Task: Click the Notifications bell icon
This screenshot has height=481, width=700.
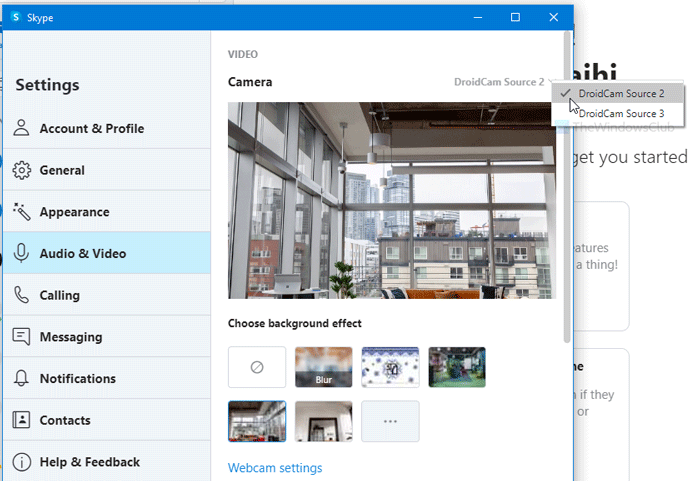Action: point(21,378)
